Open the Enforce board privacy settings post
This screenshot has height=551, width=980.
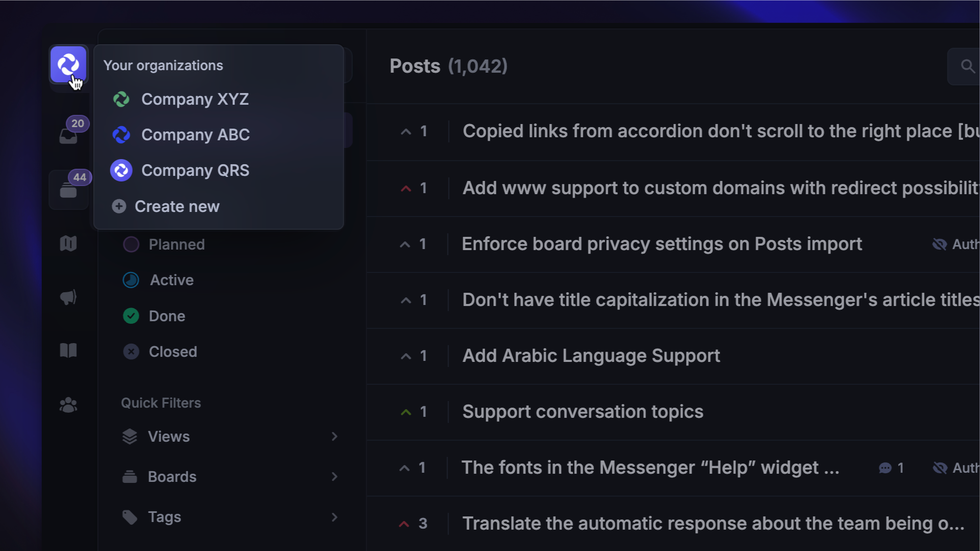pyautogui.click(x=662, y=244)
